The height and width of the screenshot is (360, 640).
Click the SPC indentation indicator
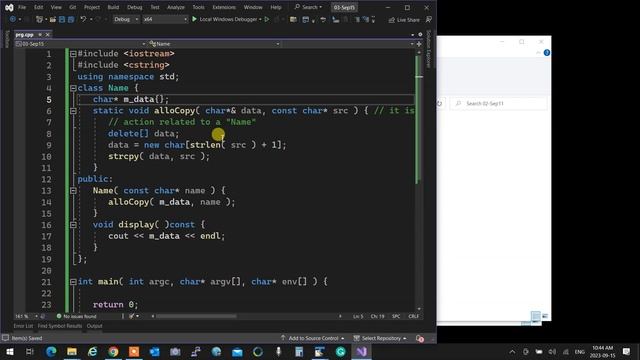click(x=396, y=316)
